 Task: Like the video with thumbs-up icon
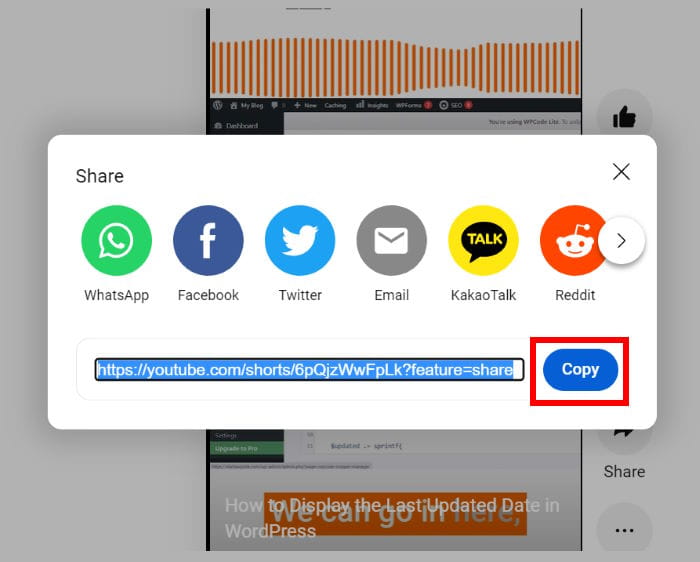pyautogui.click(x=624, y=117)
